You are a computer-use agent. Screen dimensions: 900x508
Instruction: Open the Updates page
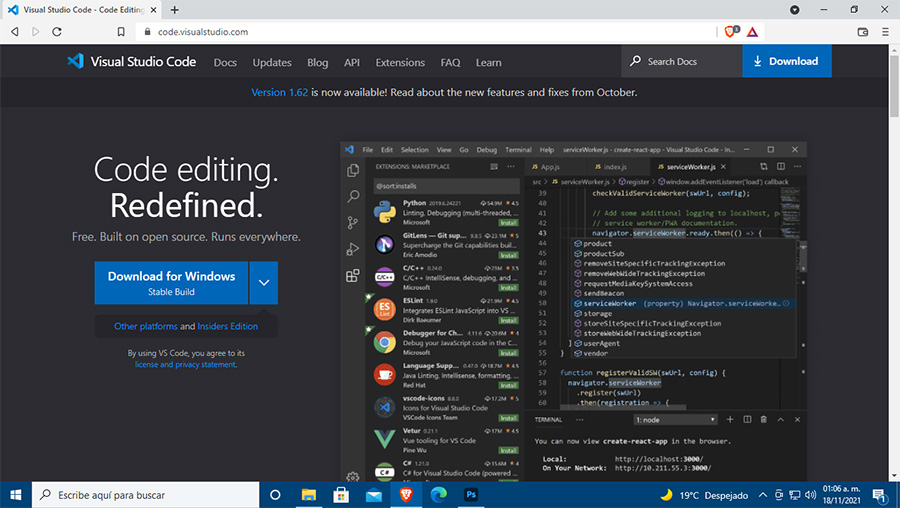(x=272, y=63)
